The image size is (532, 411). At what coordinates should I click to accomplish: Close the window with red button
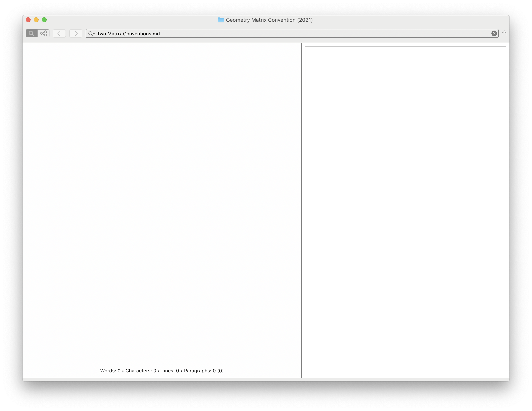(x=28, y=20)
